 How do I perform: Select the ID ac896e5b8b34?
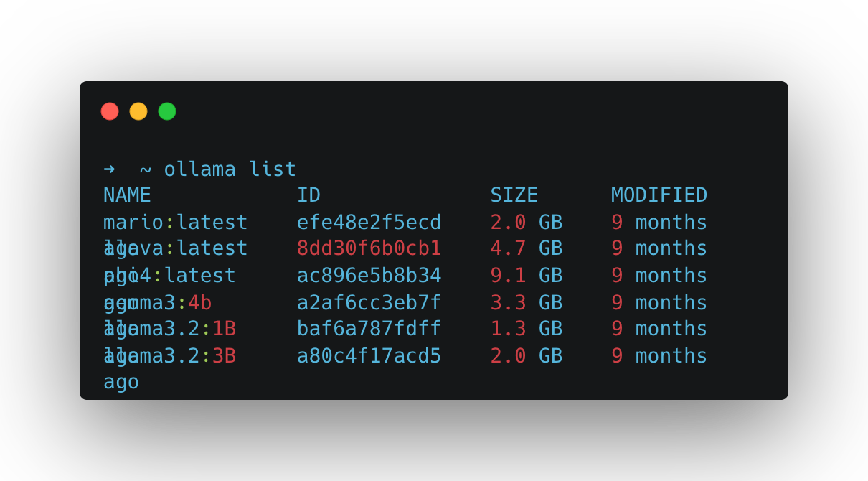click(369, 276)
